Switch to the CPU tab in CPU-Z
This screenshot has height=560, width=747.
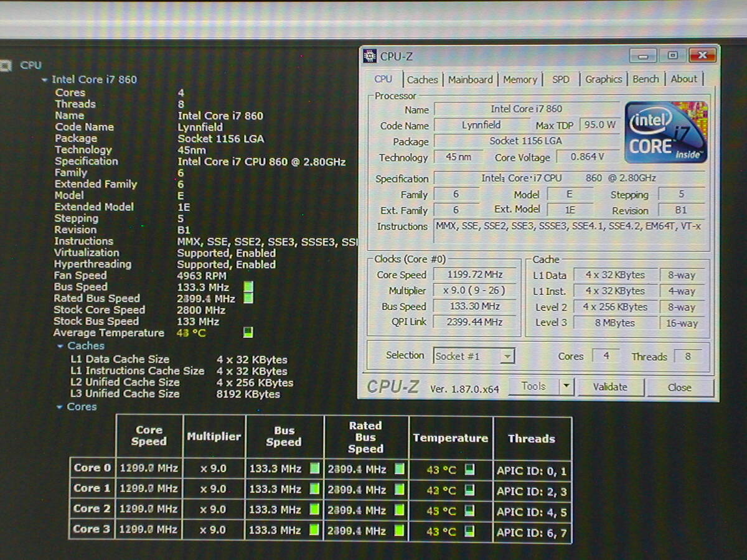[383, 79]
